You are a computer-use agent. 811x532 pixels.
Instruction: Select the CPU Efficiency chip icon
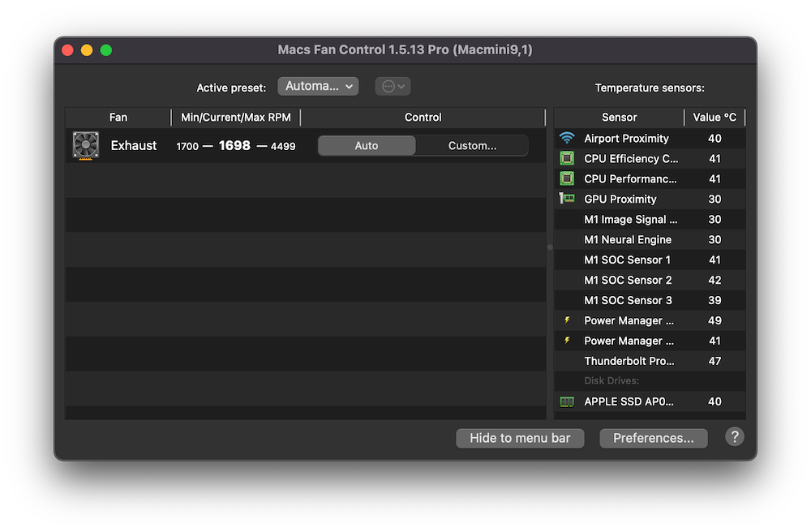click(566, 158)
